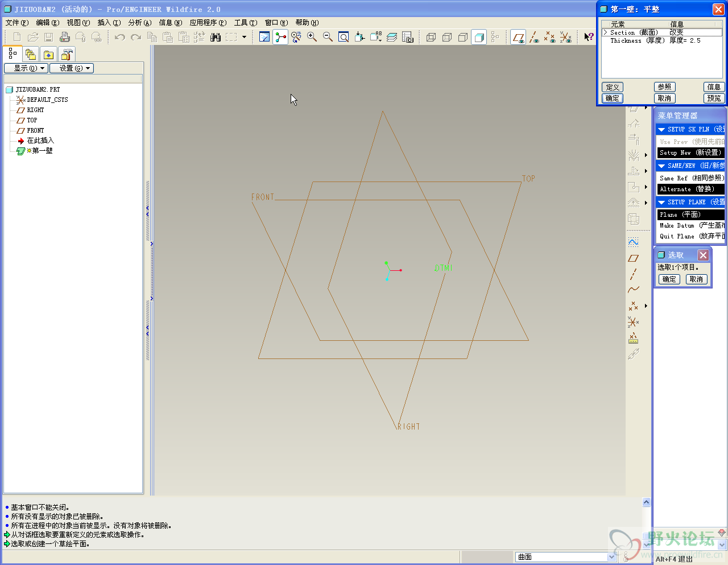Open the Layers icon in toolbar
The width and height of the screenshot is (728, 565).
(392, 37)
